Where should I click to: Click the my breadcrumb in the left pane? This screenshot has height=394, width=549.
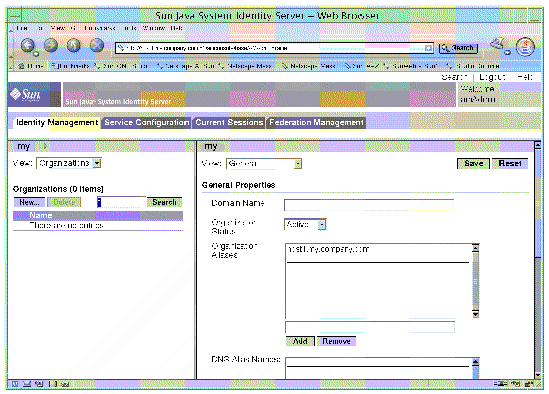23,146
